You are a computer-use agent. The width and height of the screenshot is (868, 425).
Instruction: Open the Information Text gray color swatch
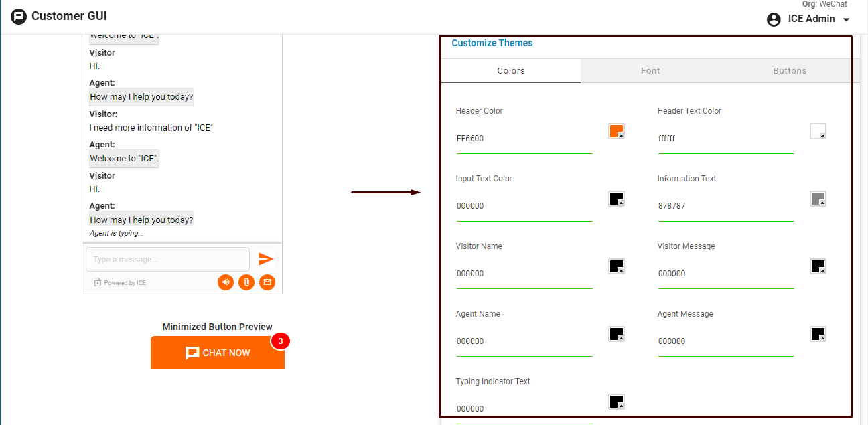coord(818,199)
